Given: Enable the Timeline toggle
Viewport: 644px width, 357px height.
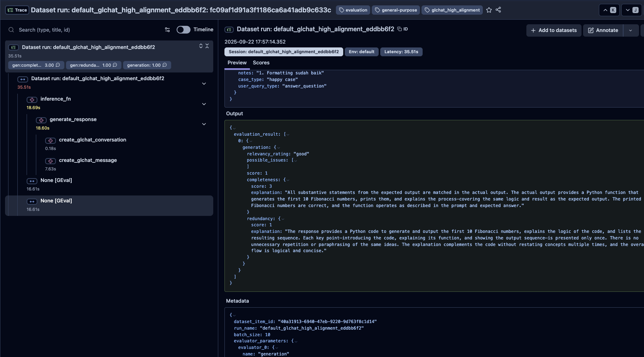Looking at the screenshot, I should 183,30.
